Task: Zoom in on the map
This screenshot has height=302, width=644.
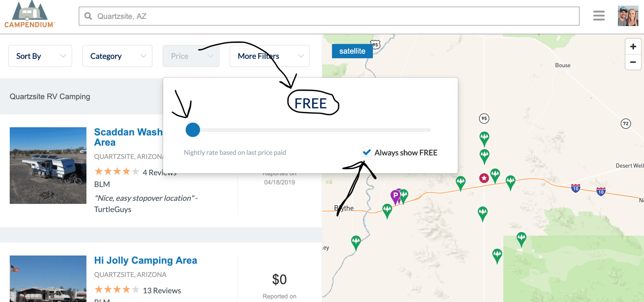Action: pos(633,47)
